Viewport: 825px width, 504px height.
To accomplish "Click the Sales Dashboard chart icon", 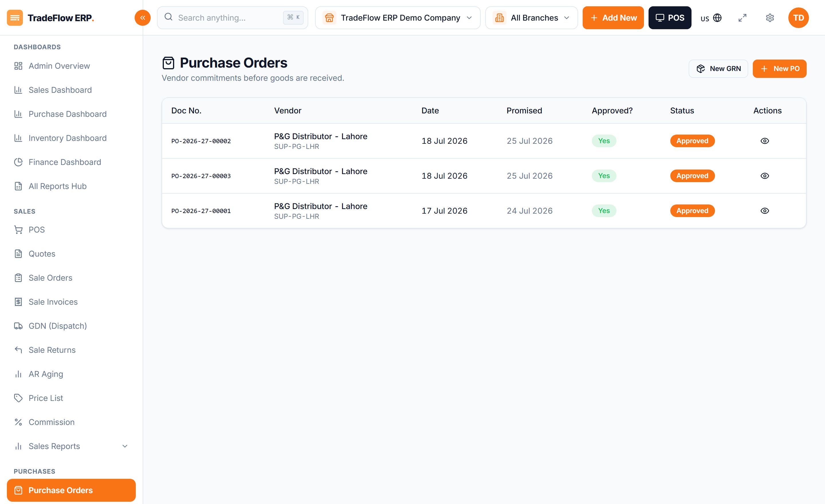I will point(18,90).
